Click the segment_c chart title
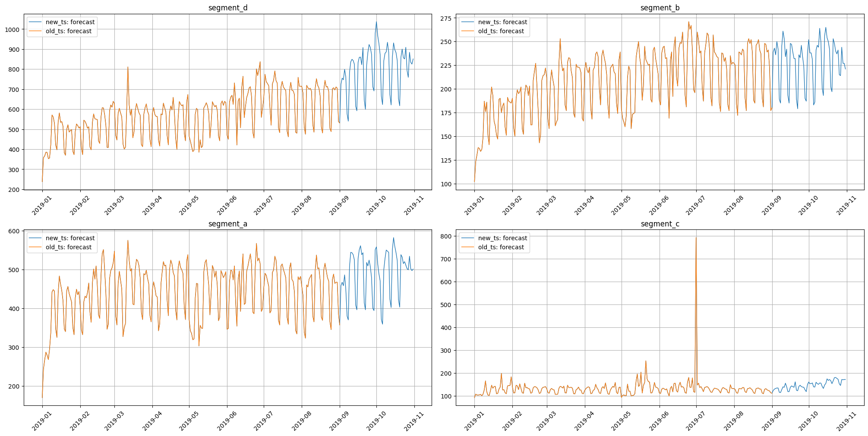 point(660,224)
